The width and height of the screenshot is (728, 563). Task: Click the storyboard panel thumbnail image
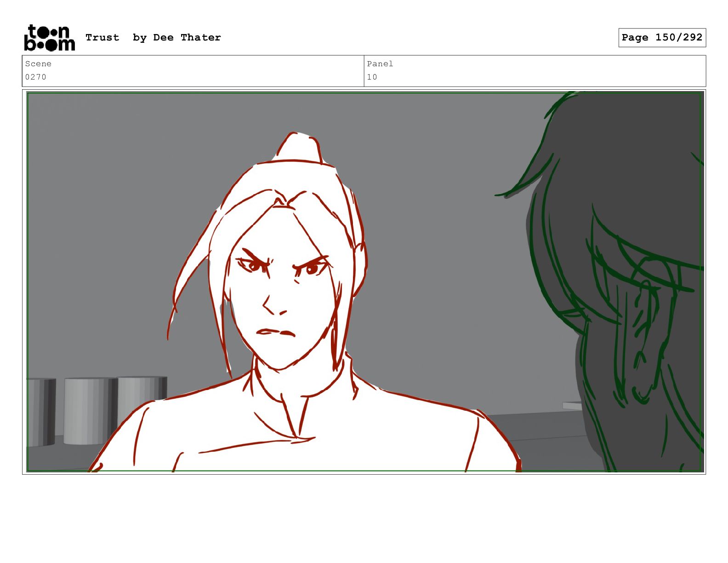point(365,282)
